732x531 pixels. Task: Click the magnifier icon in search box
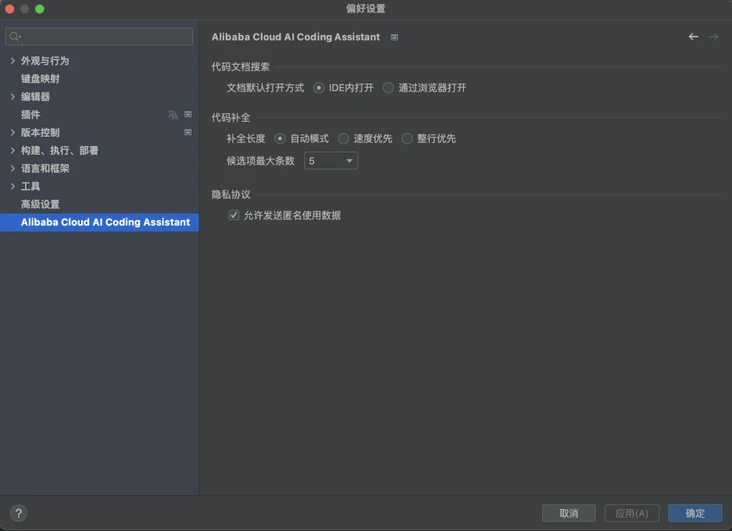pos(15,36)
